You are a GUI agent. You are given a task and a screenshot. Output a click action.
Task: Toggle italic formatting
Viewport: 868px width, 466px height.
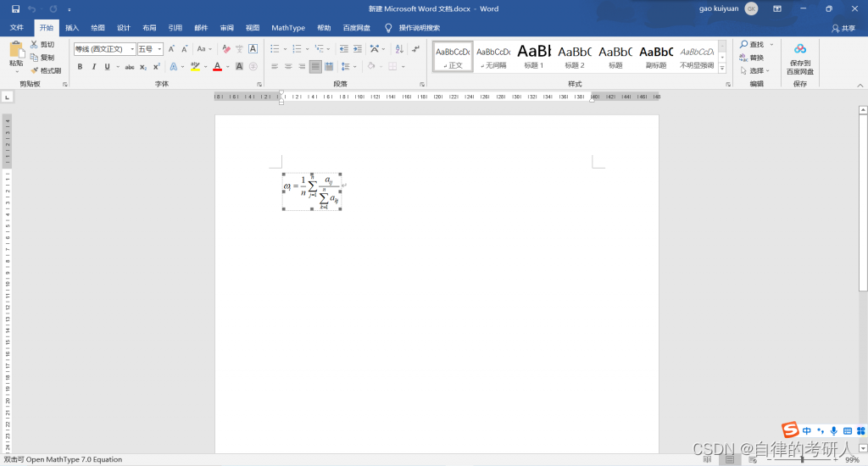pos(93,66)
